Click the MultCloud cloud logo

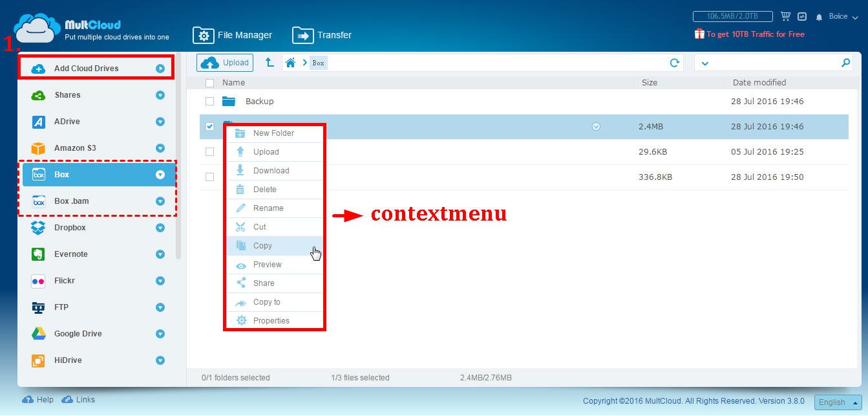click(x=37, y=28)
